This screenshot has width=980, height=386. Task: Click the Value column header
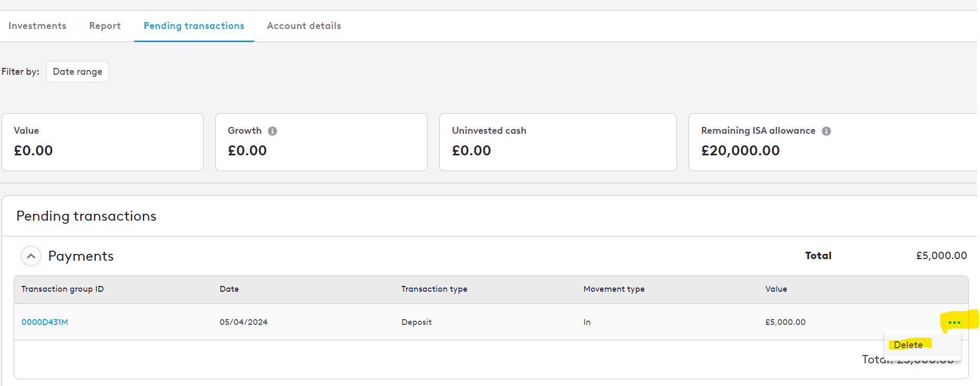pyautogui.click(x=776, y=289)
